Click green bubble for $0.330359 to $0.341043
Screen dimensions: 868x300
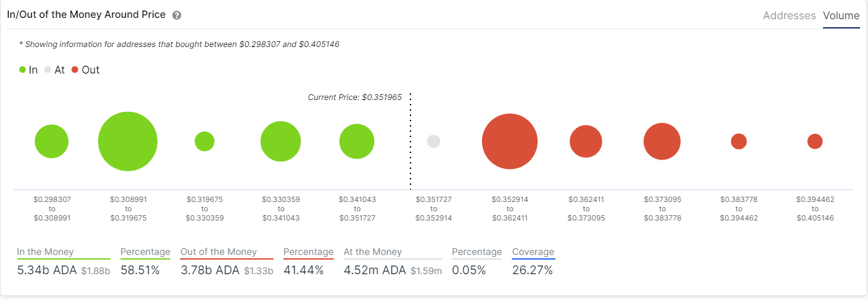pos(281,141)
